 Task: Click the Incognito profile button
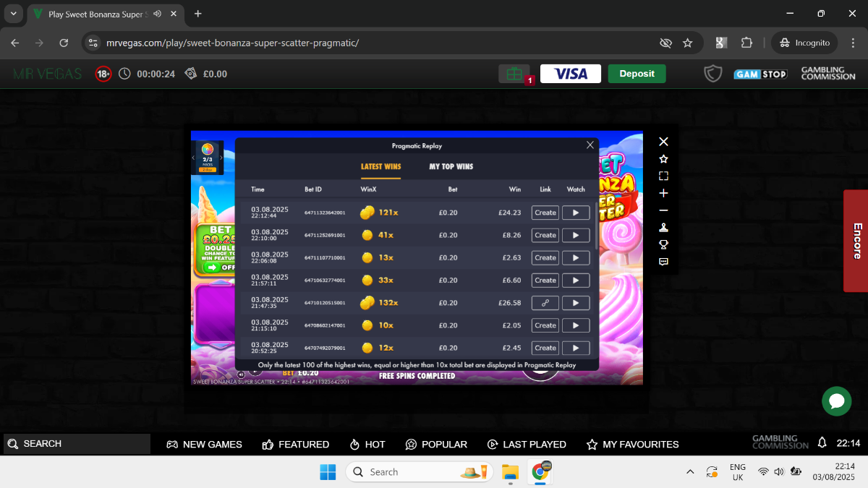pos(804,43)
